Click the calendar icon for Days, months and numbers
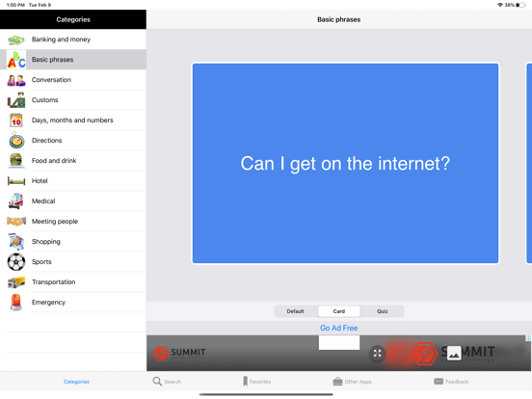Screen dimensions: 532x399 (x=16, y=120)
